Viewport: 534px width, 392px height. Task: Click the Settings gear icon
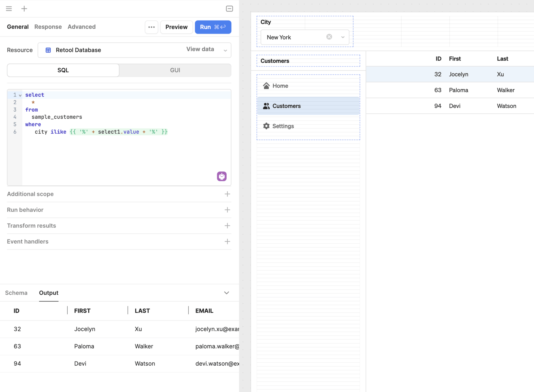266,126
